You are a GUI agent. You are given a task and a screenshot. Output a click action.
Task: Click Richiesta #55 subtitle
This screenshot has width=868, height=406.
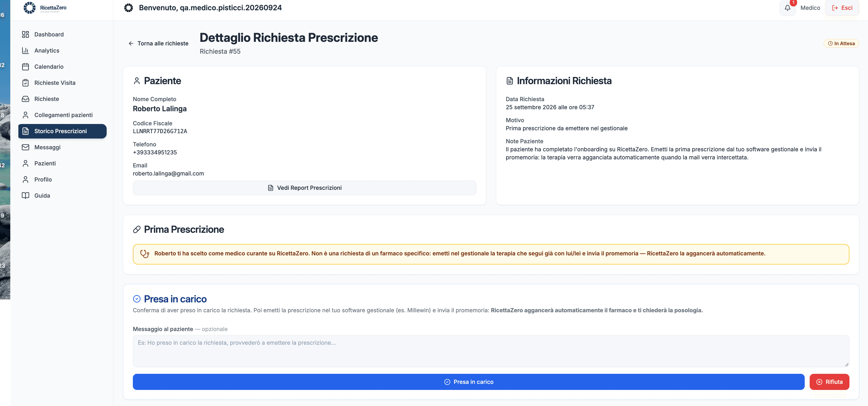coord(220,52)
